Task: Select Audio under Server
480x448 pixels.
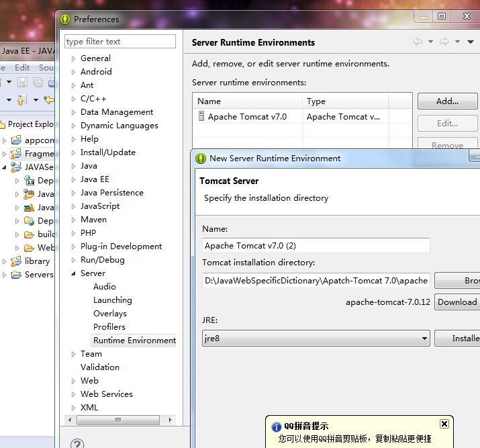Action: pyautogui.click(x=104, y=287)
